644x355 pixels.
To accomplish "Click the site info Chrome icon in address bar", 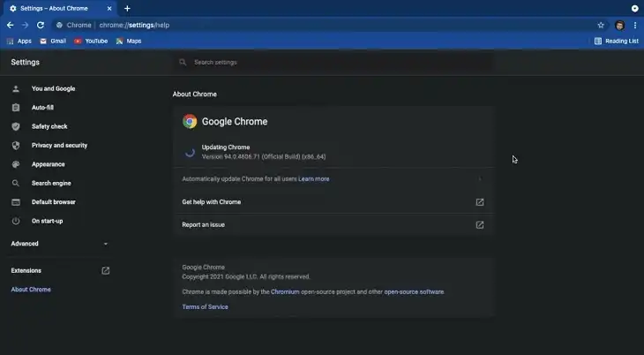I will 60,25.
